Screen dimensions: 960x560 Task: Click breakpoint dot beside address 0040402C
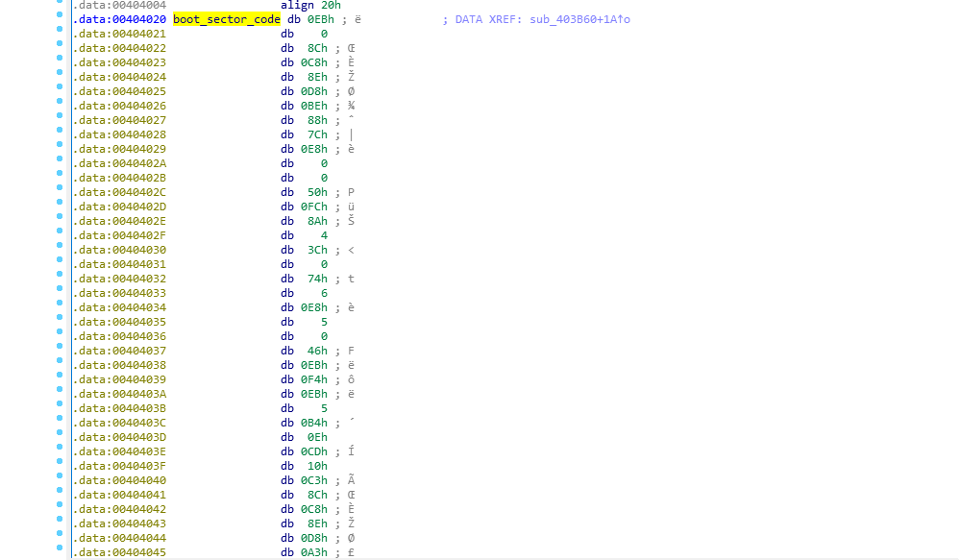(x=60, y=187)
